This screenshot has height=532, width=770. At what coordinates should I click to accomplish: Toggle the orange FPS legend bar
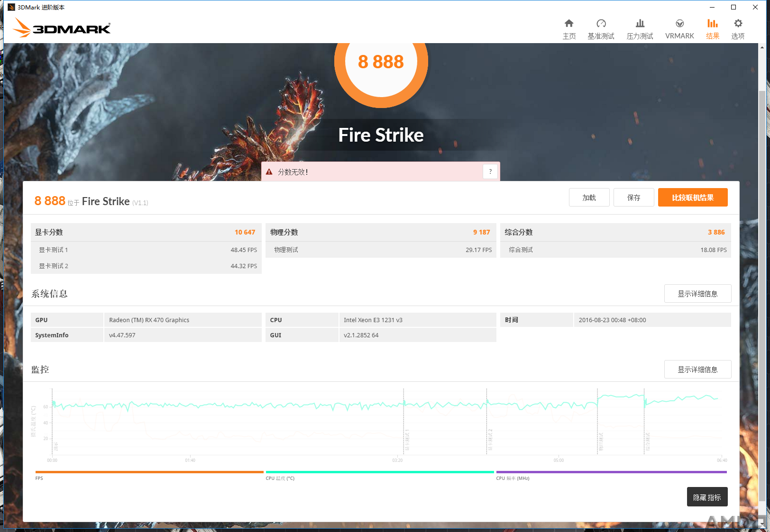pyautogui.click(x=149, y=472)
